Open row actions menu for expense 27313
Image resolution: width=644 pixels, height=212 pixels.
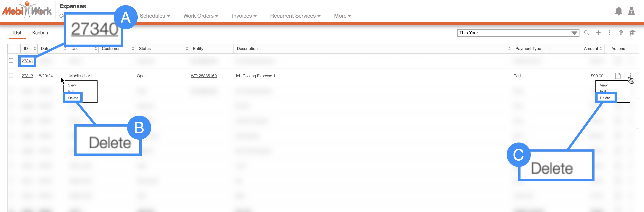630,75
